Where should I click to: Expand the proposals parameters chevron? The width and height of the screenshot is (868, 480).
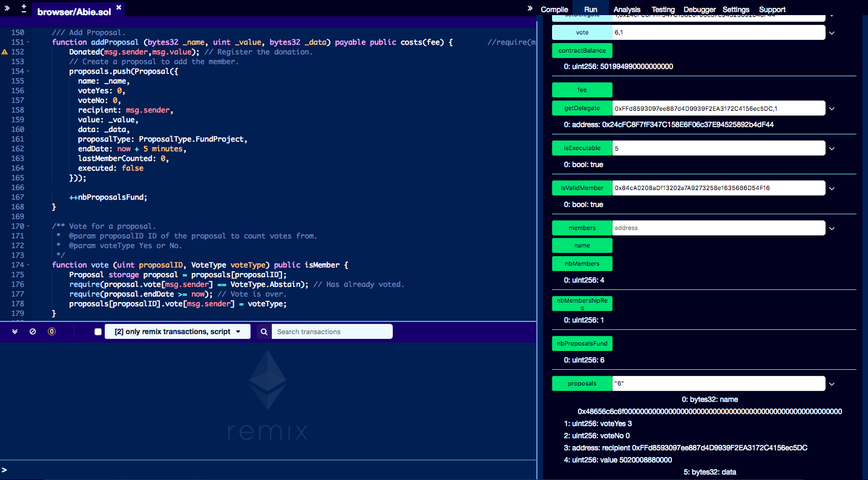832,384
